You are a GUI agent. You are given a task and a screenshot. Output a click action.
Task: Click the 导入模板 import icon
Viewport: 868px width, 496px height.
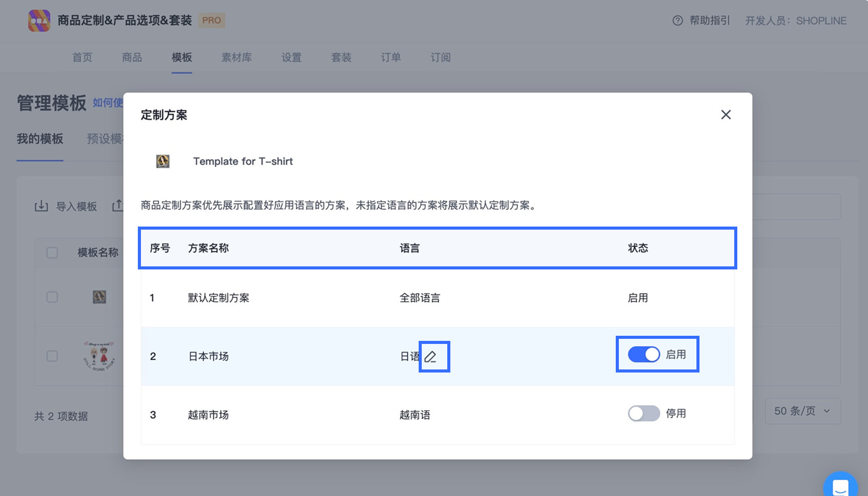click(41, 206)
